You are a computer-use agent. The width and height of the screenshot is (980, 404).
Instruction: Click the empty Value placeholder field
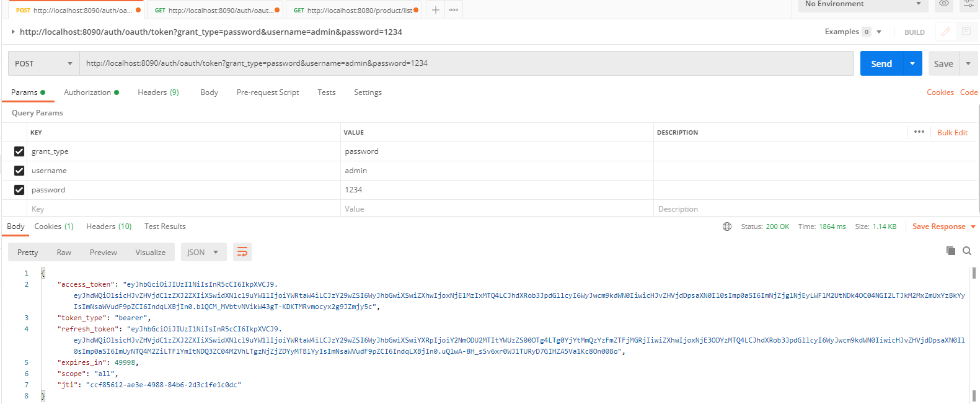pyautogui.click(x=497, y=209)
